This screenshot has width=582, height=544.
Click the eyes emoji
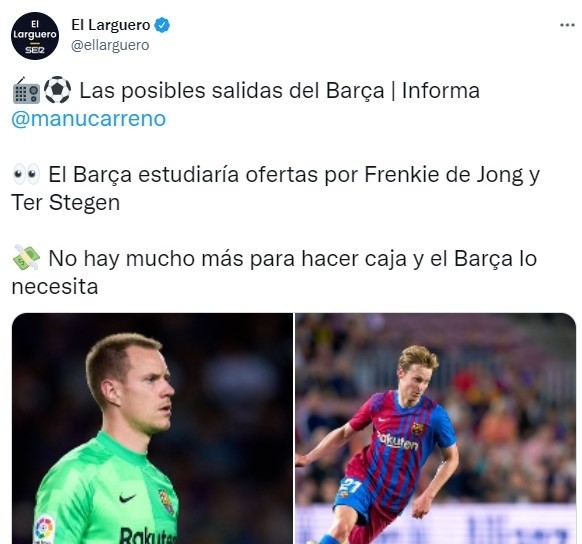coord(26,174)
